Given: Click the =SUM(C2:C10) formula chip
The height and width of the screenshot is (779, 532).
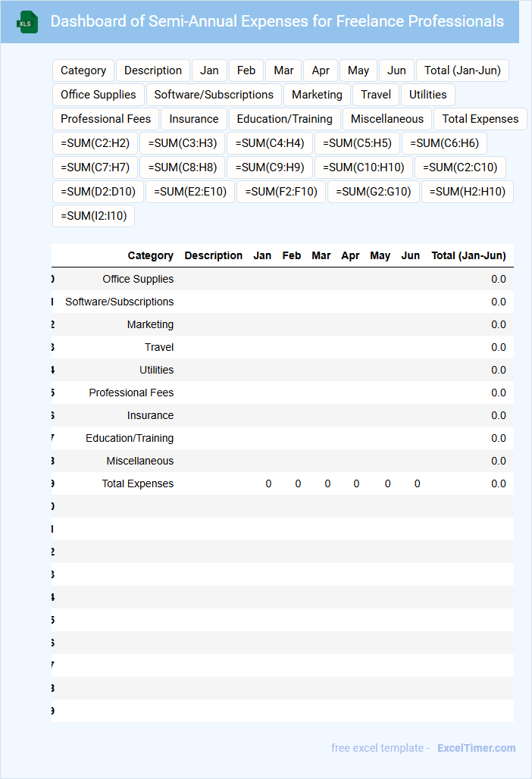Looking at the screenshot, I should 460,168.
